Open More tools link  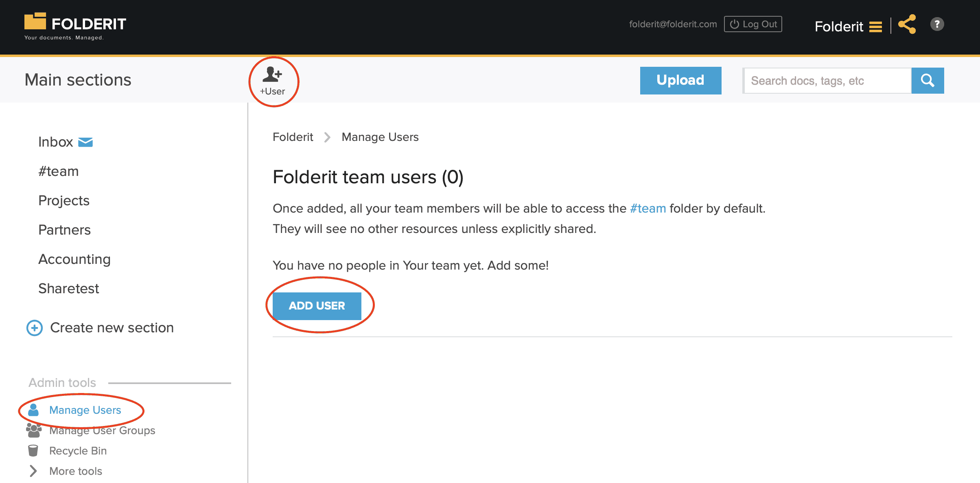pos(76,471)
